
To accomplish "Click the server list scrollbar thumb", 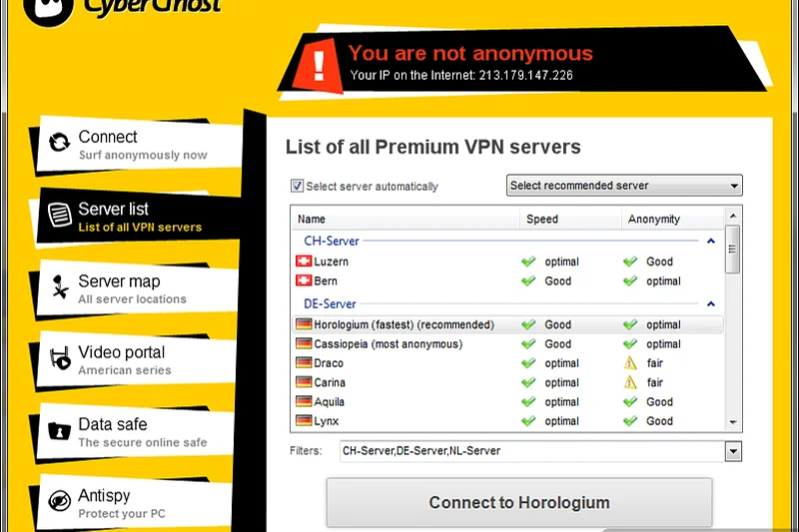I will pos(732,250).
